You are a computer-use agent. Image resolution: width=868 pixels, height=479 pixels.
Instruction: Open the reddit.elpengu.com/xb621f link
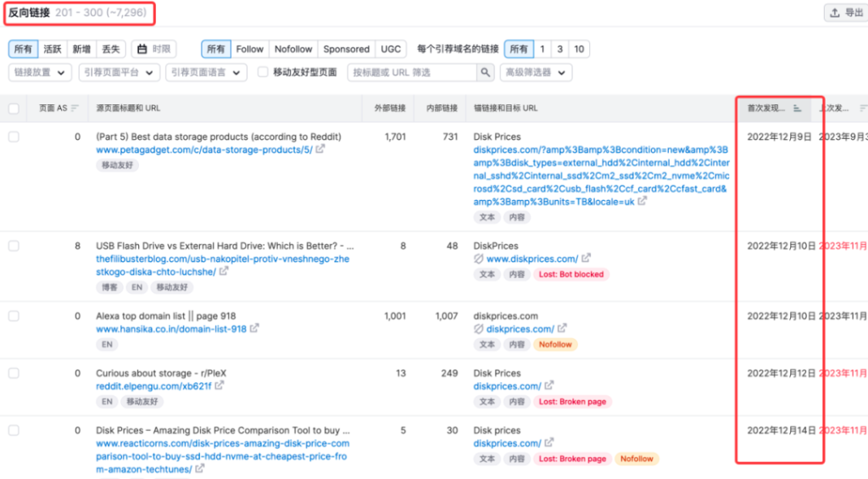click(x=153, y=386)
